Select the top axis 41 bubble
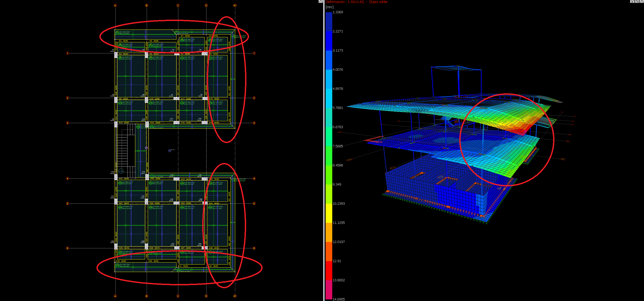This screenshot has height=301, width=644. 235,5
